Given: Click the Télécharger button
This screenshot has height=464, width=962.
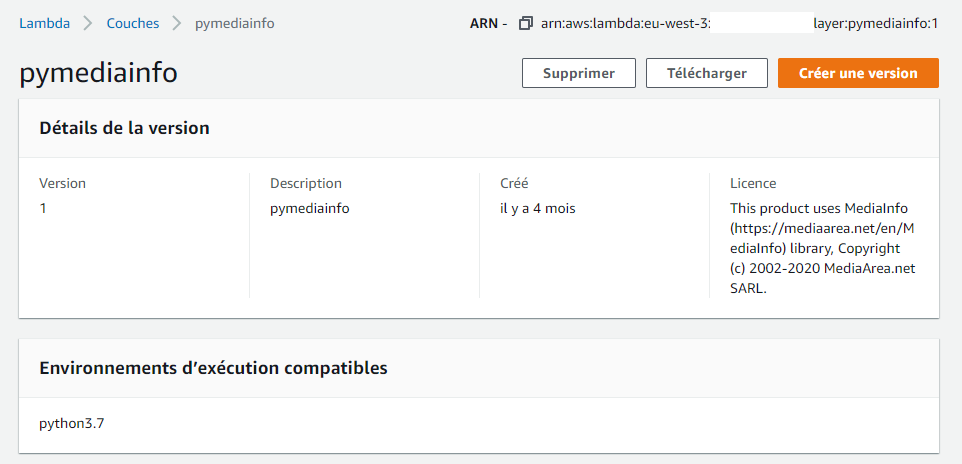Looking at the screenshot, I should click(x=706, y=73).
